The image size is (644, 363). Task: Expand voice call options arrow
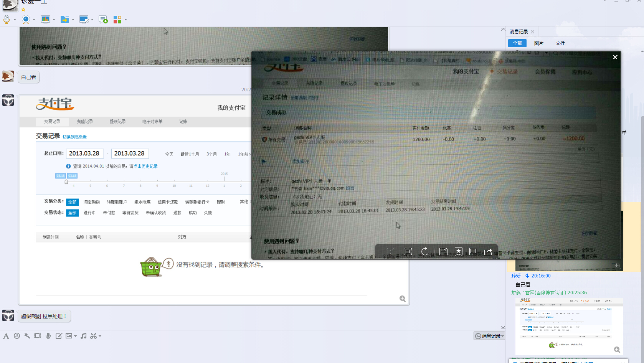15,20
